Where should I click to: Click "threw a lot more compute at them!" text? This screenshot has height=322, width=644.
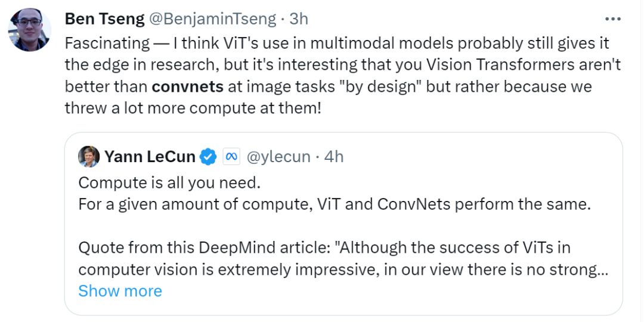[x=193, y=108]
